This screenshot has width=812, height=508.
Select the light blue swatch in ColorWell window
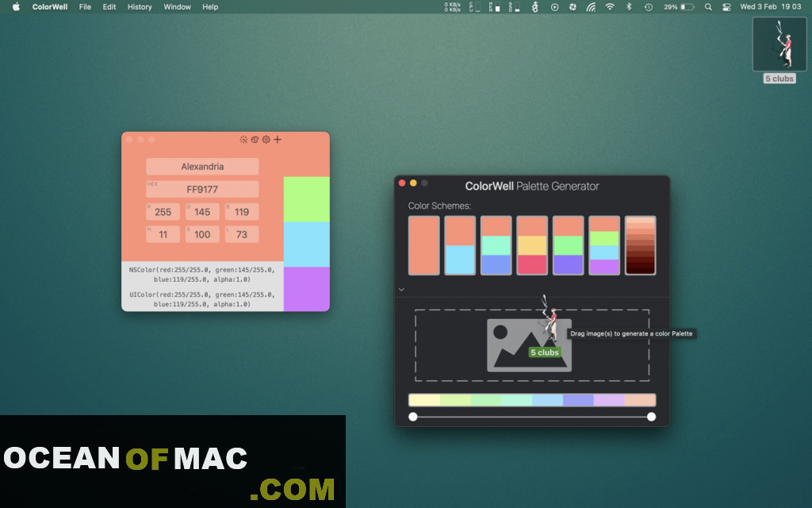(x=307, y=244)
